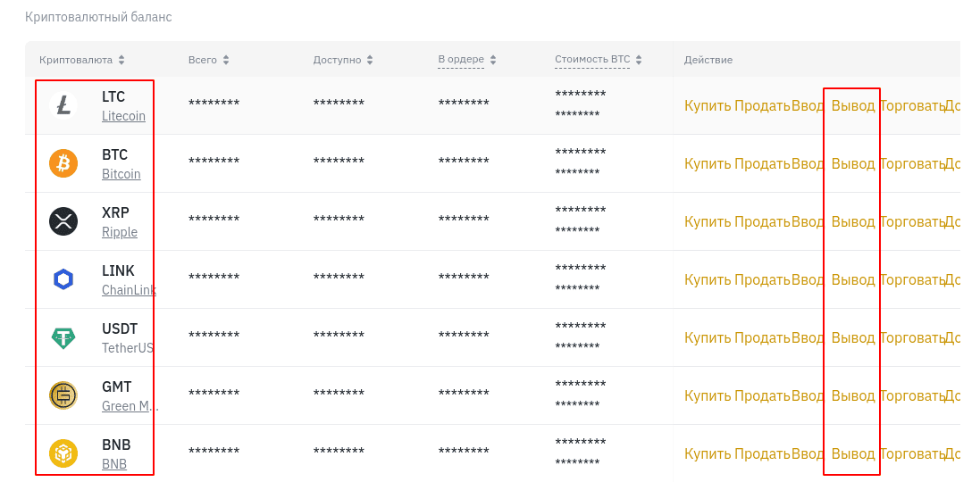Click the orange Bitcoin logo icon
Viewport: 980px width, 482px height.
click(x=63, y=163)
